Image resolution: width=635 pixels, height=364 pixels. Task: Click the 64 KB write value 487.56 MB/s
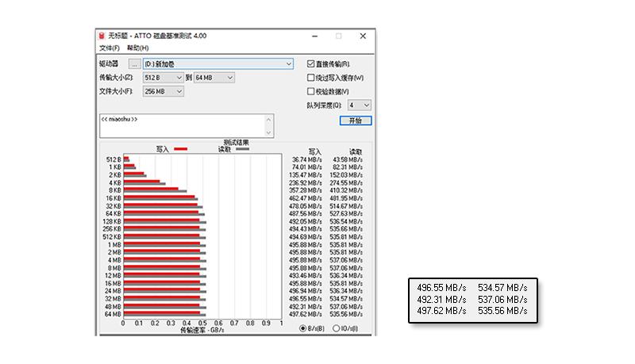pyautogui.click(x=306, y=213)
